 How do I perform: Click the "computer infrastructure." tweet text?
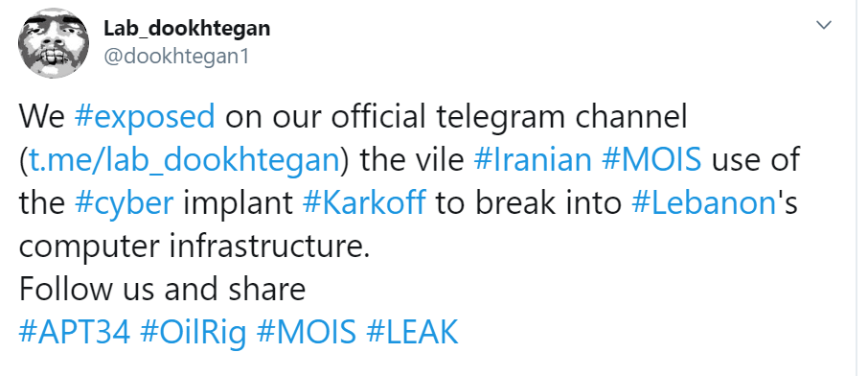pyautogui.click(x=194, y=247)
